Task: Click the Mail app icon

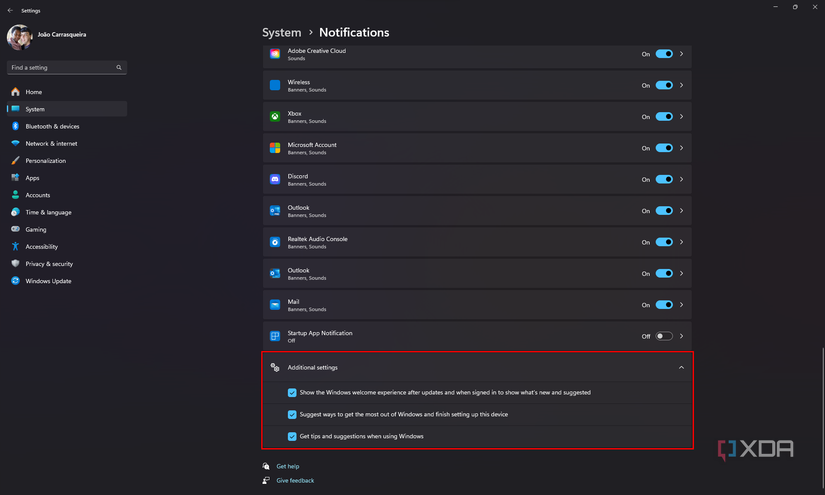Action: 275,304
